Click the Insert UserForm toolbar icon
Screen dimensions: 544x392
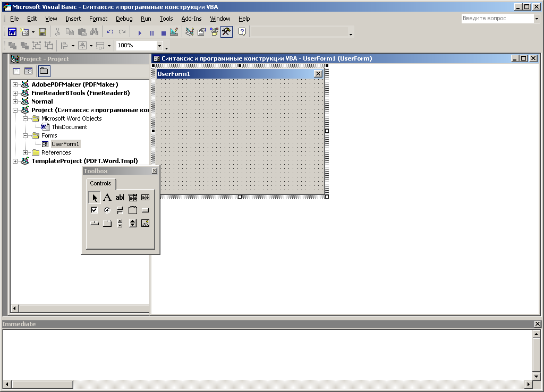24,32
